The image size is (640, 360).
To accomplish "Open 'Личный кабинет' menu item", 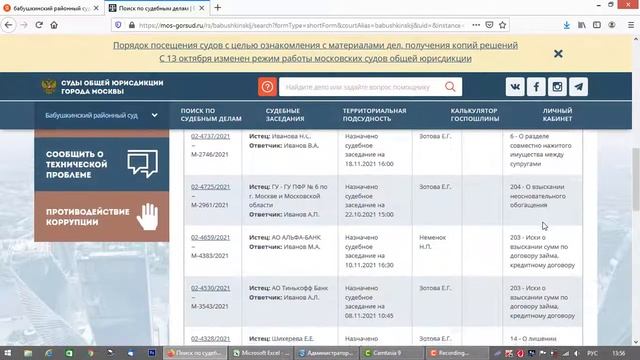I will pyautogui.click(x=557, y=115).
